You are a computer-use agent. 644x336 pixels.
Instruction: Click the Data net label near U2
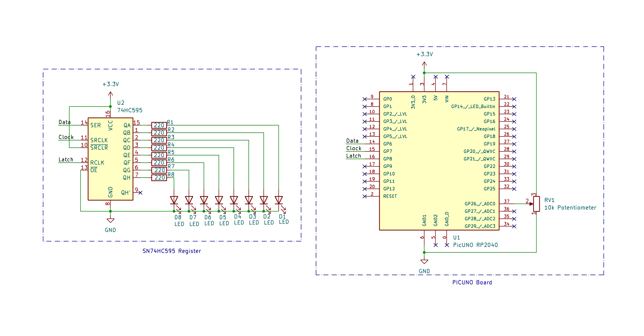pyautogui.click(x=65, y=122)
